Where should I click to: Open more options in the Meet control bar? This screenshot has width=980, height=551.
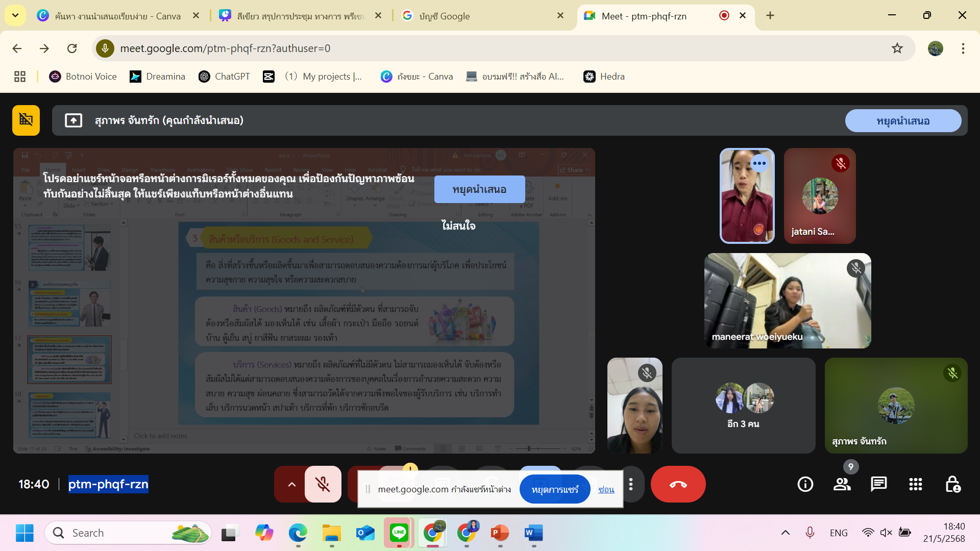point(631,484)
